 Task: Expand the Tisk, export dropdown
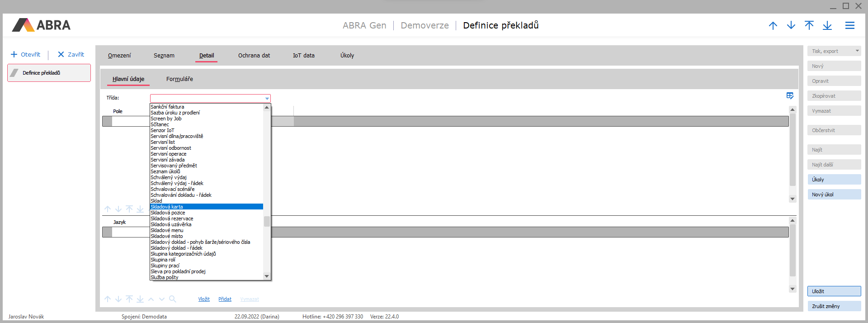coord(857,51)
